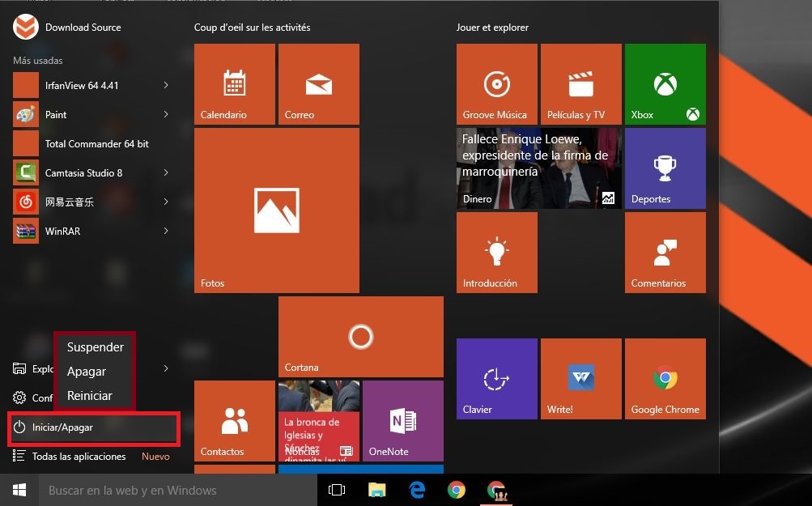Click the Coup d'oeil sur les activités group title
Image resolution: width=812 pixels, height=506 pixels.
[253, 28]
